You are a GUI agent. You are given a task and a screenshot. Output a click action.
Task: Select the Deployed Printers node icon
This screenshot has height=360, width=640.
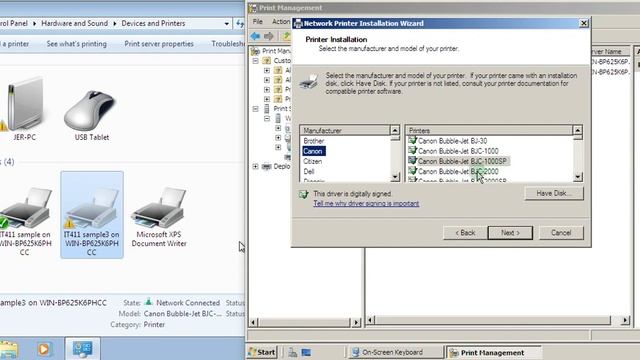click(x=267, y=167)
